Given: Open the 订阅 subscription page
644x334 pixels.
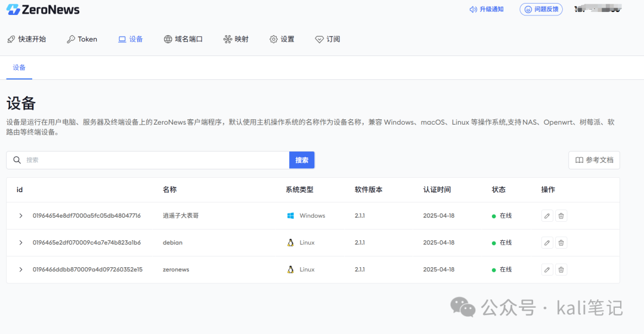Looking at the screenshot, I should pos(327,39).
